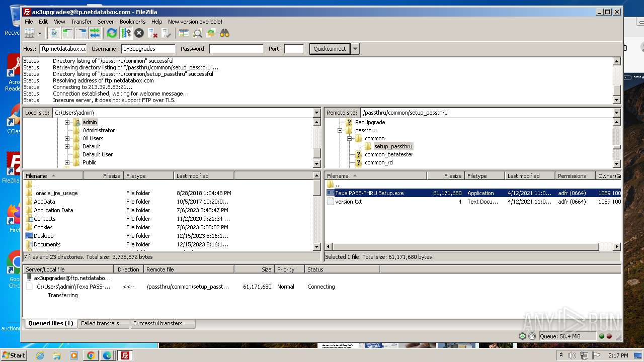Select Administrator folder in local tree
The image size is (644, 362).
[99, 130]
